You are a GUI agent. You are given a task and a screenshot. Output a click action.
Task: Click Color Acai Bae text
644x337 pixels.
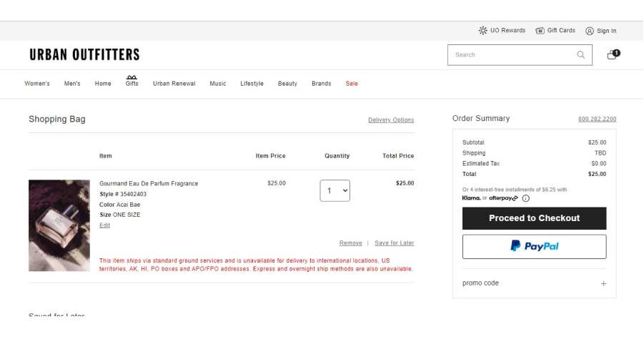click(120, 205)
